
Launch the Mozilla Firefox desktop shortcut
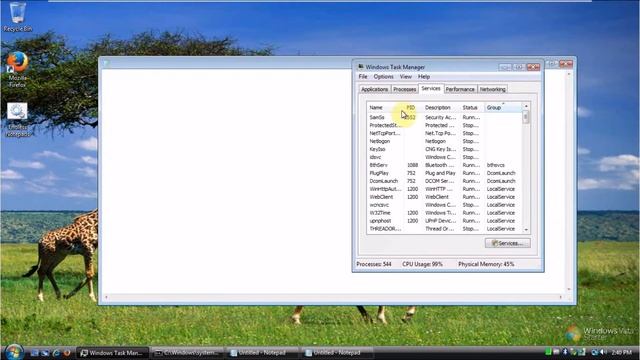pyautogui.click(x=17, y=69)
